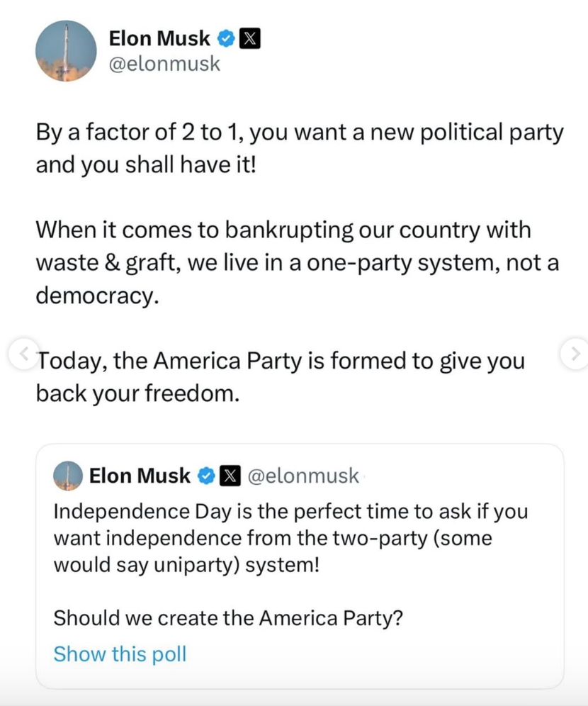Click the line starting "When it comes to bankrupting"

[x=283, y=230]
